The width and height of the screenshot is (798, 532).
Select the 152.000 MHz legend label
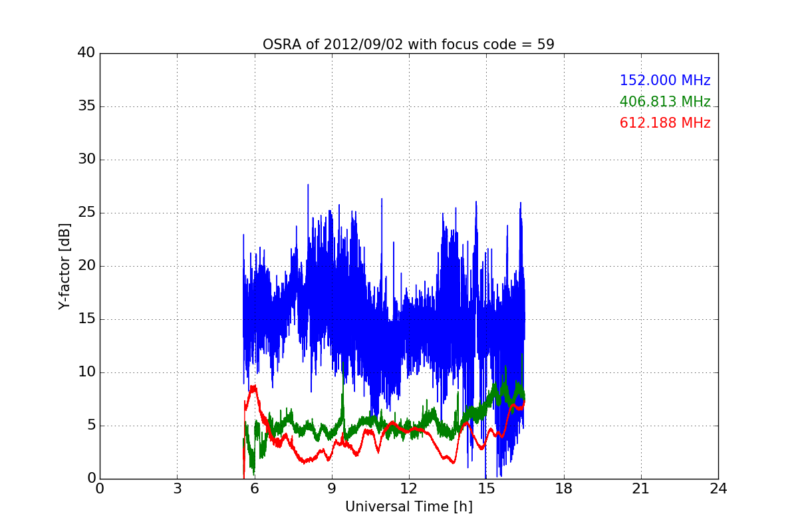pos(665,80)
